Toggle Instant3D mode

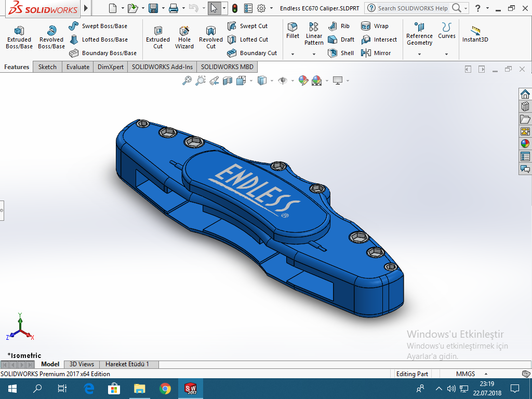pos(475,34)
